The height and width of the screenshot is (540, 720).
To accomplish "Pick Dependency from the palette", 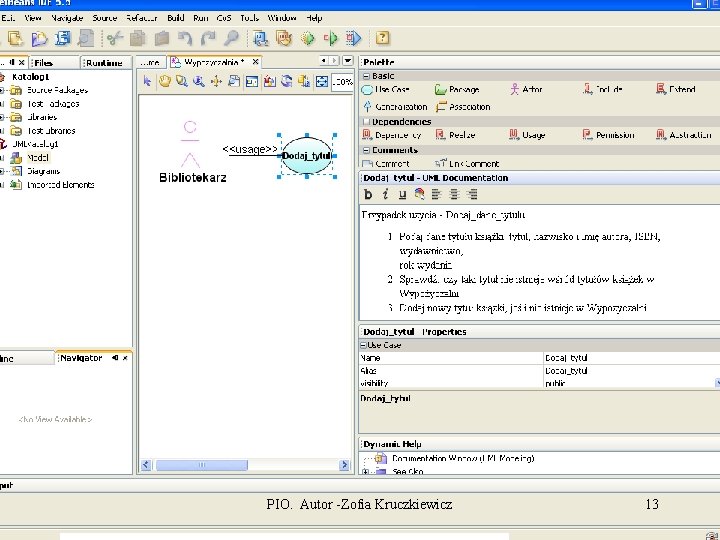I will point(392,135).
